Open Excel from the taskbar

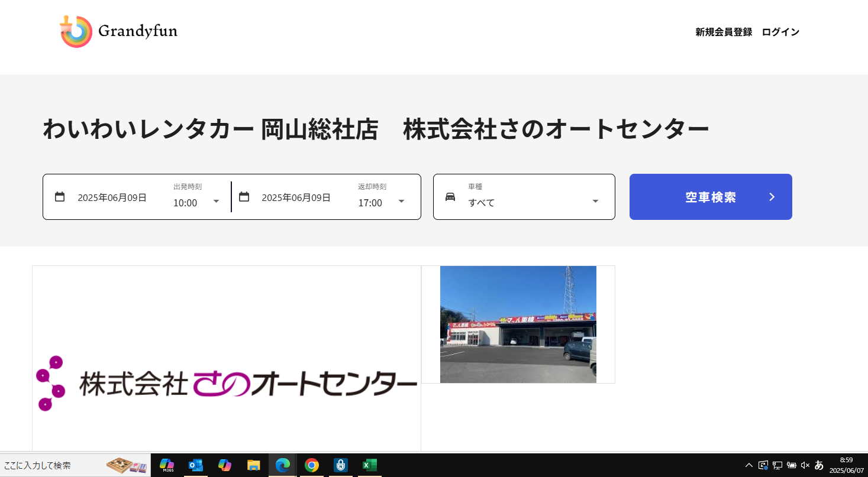point(369,465)
